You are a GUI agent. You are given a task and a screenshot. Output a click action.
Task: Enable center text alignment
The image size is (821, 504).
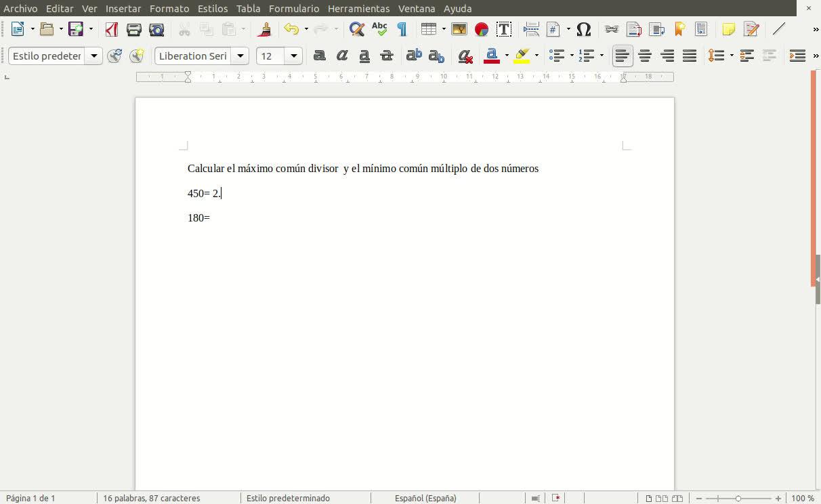click(645, 56)
